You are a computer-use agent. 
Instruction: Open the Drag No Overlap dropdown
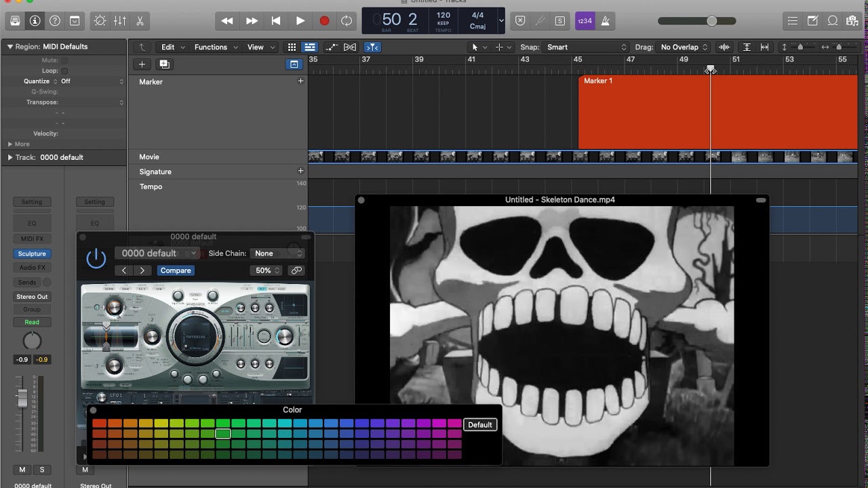coord(684,47)
